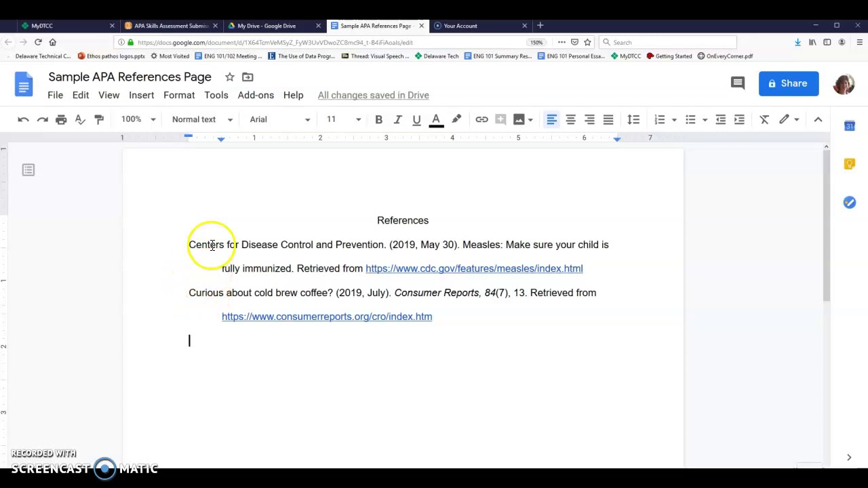The image size is (868, 488).
Task: Toggle underline formatting
Action: coord(416,119)
